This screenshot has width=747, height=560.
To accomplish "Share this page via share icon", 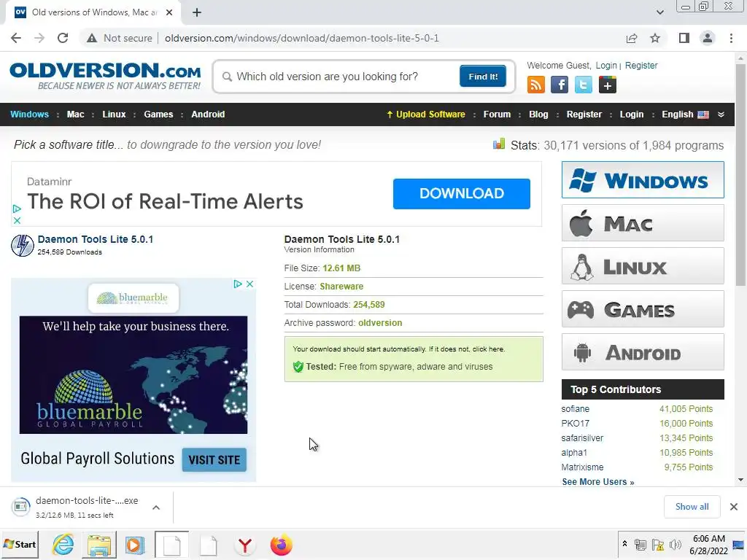I will click(x=632, y=38).
